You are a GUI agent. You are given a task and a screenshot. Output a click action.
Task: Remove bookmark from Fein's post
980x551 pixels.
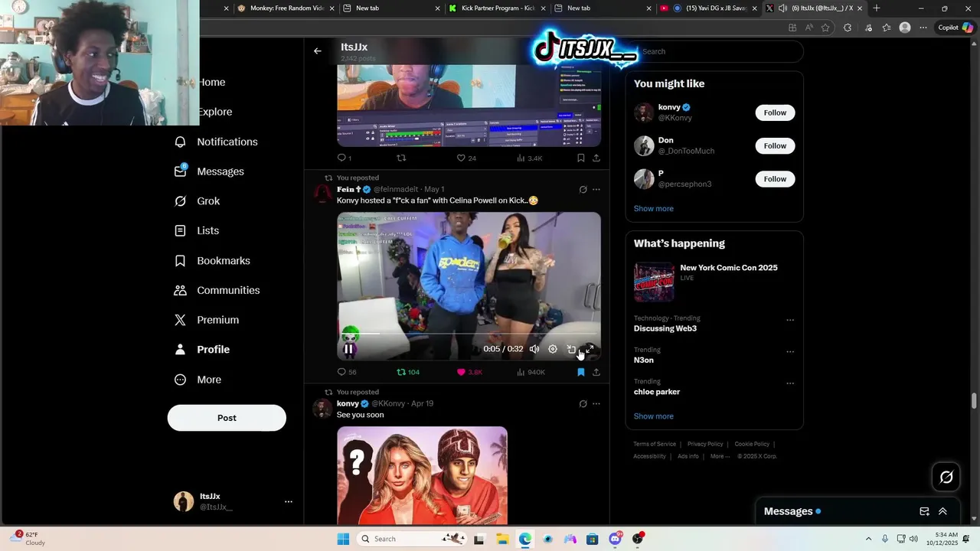coord(580,372)
